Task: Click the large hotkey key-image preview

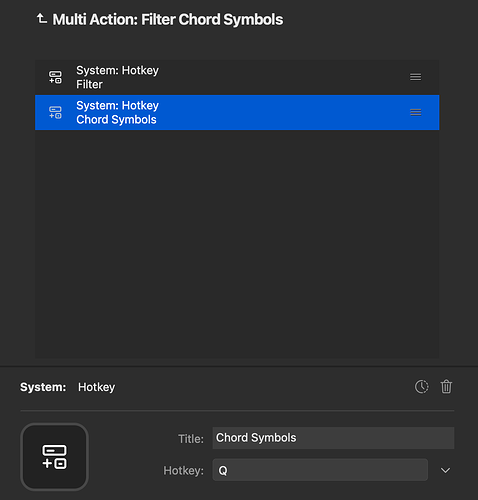Action: (54, 457)
